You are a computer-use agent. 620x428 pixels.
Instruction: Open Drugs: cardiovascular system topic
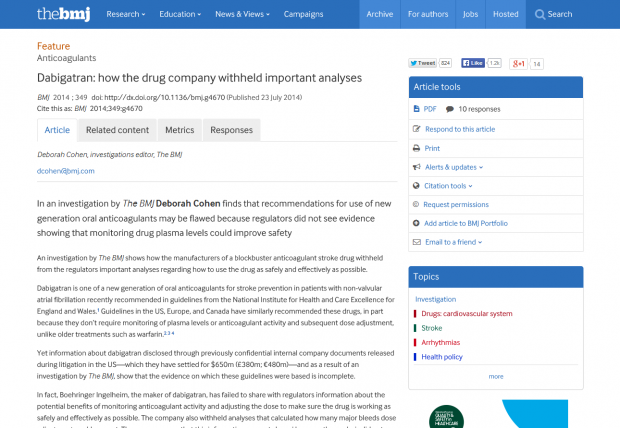coord(467,314)
